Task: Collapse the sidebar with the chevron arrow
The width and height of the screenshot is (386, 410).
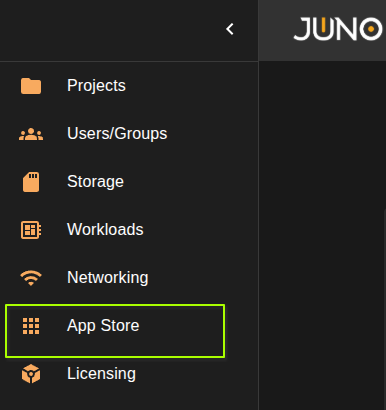Action: click(x=230, y=29)
